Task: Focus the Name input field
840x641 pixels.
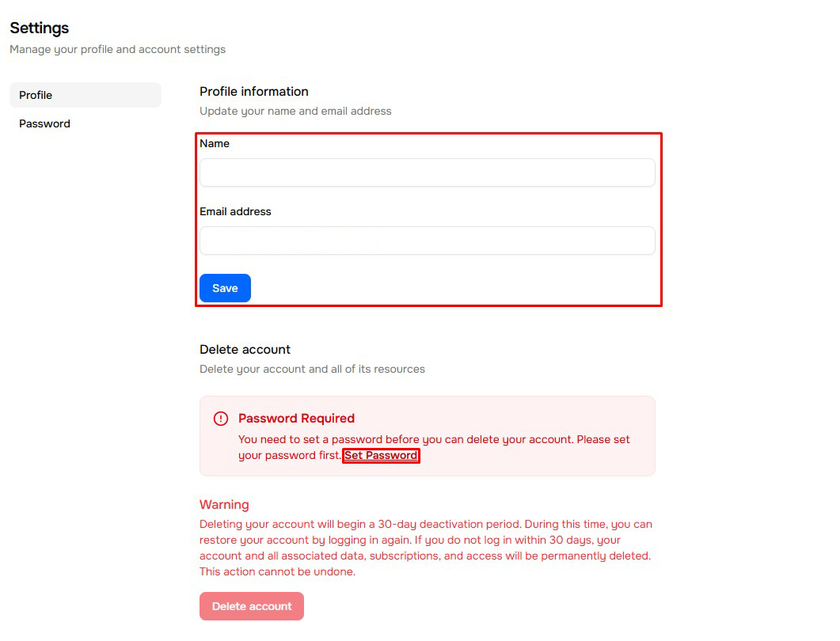Action: click(427, 173)
